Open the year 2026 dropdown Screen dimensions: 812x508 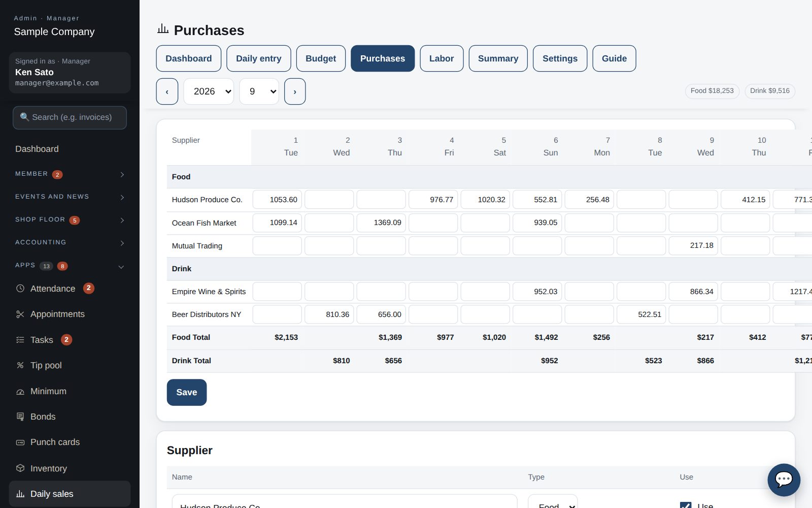pos(209,91)
